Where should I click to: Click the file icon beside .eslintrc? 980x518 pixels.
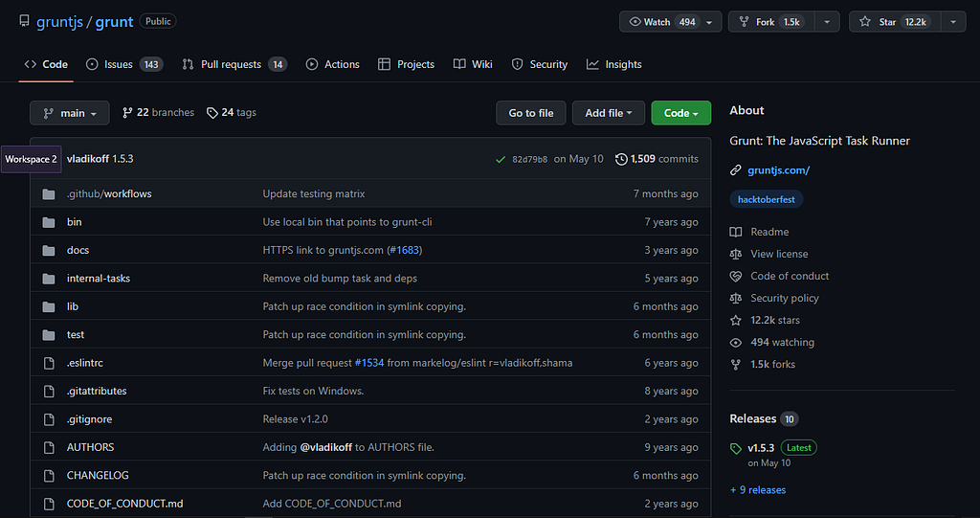click(x=49, y=363)
